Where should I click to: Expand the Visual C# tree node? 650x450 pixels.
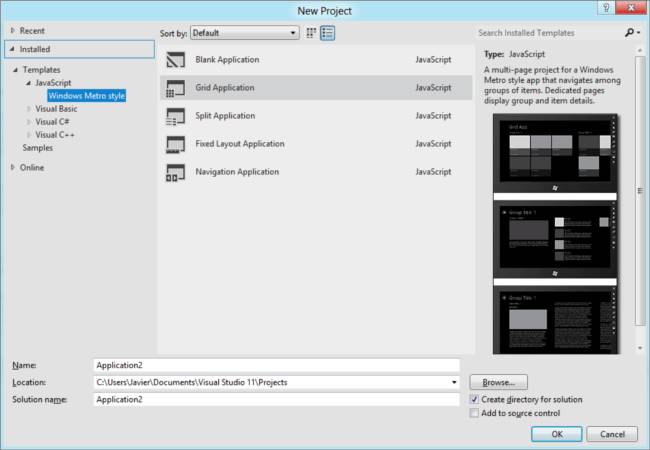click(29, 121)
